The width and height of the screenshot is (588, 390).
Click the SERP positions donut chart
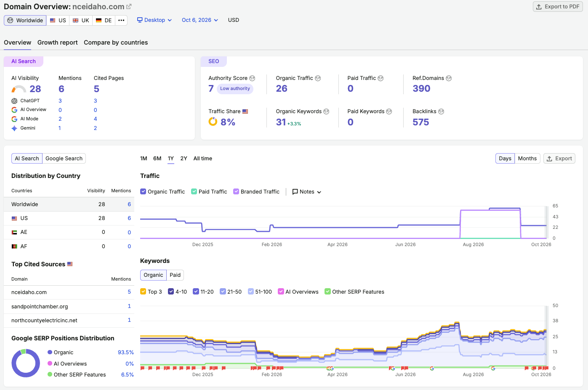(26, 363)
